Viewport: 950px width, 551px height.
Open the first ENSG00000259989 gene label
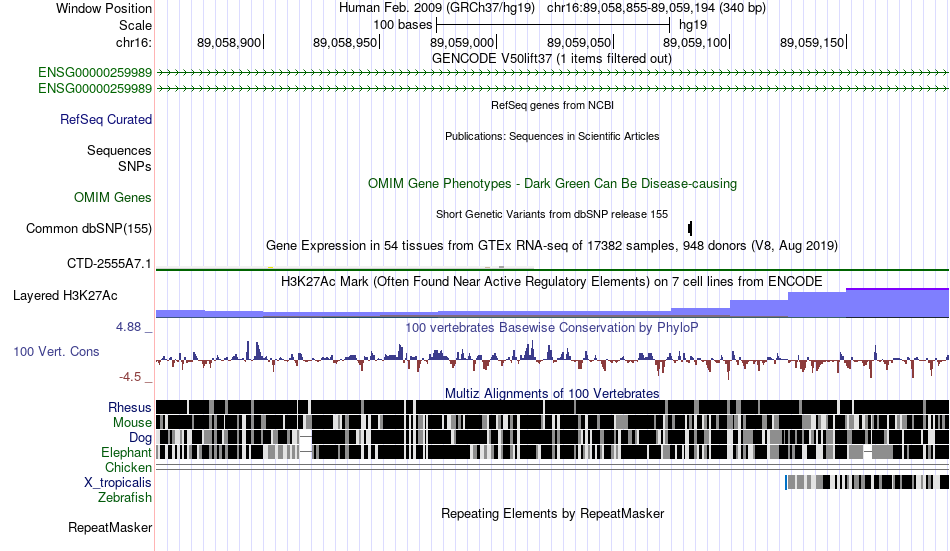(95, 73)
